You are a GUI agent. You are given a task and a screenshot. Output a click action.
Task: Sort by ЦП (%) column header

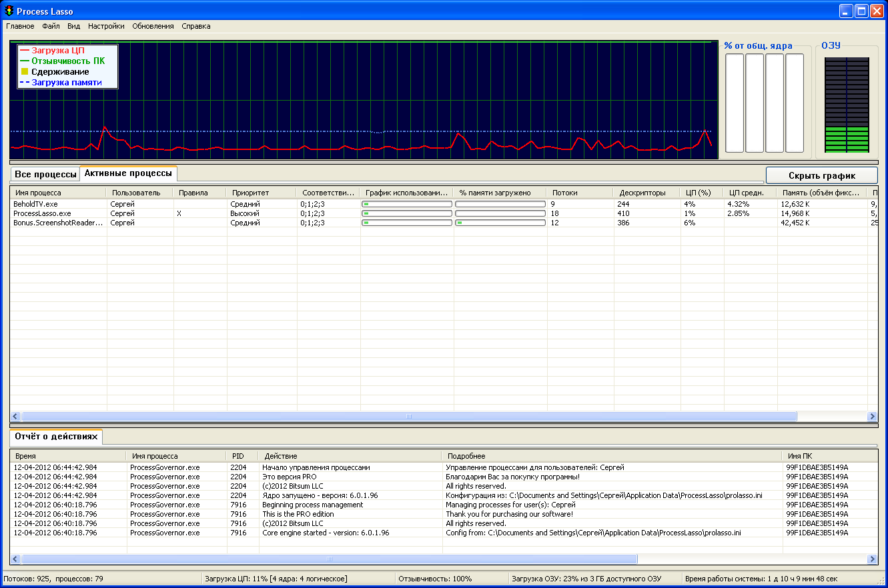click(702, 193)
